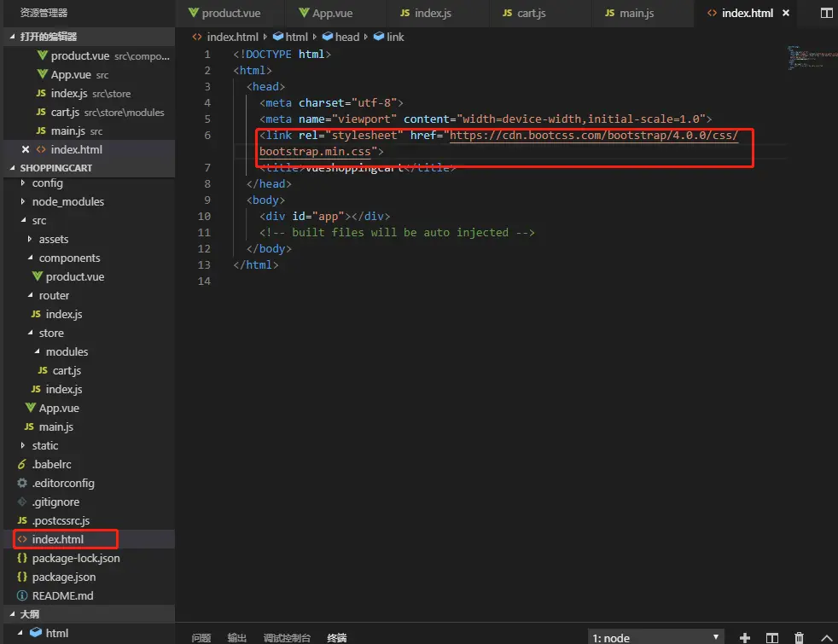Select the link breadcrumb segment
This screenshot has width=838, height=644.
(x=389, y=37)
